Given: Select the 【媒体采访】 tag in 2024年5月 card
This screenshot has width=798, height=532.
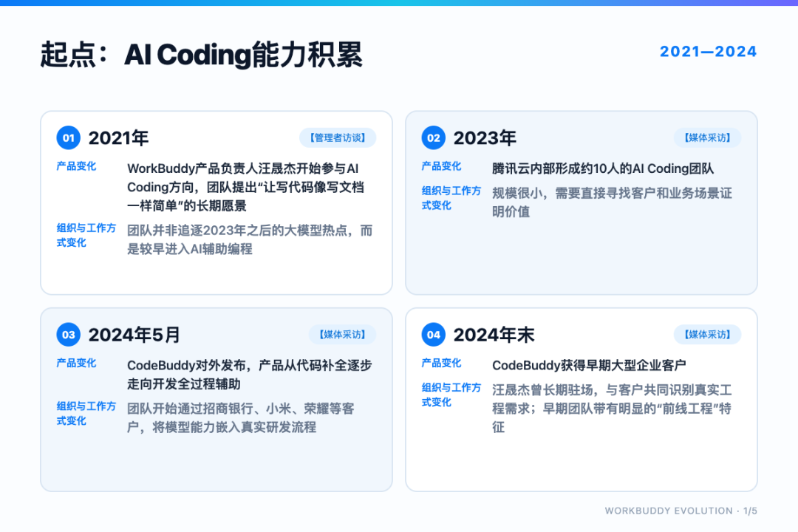Looking at the screenshot, I should pyautogui.click(x=343, y=335).
